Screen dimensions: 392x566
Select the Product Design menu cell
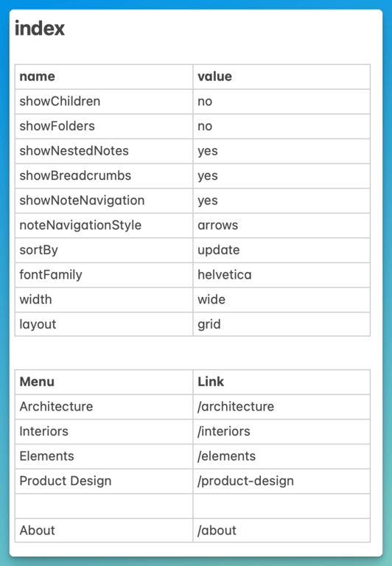(x=104, y=481)
